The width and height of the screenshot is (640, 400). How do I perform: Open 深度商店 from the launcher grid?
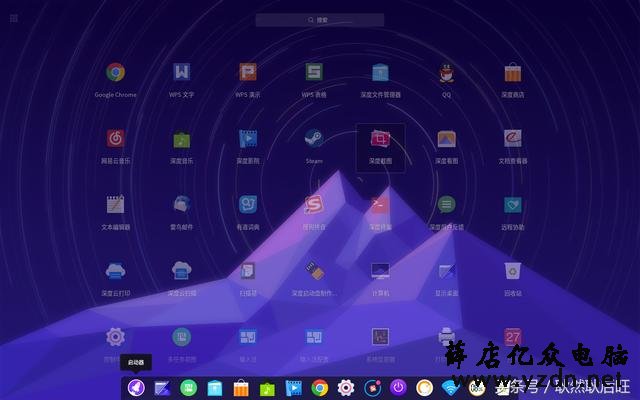click(x=513, y=73)
